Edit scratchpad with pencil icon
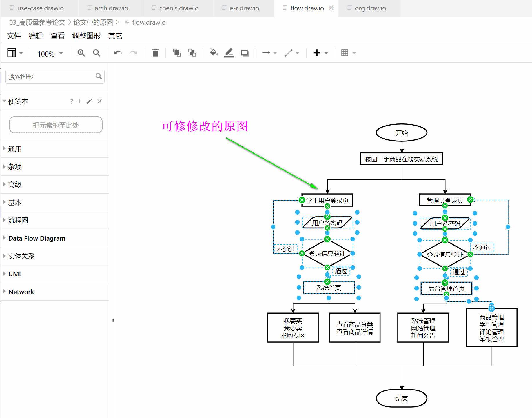This screenshot has height=418, width=532. coord(89,101)
